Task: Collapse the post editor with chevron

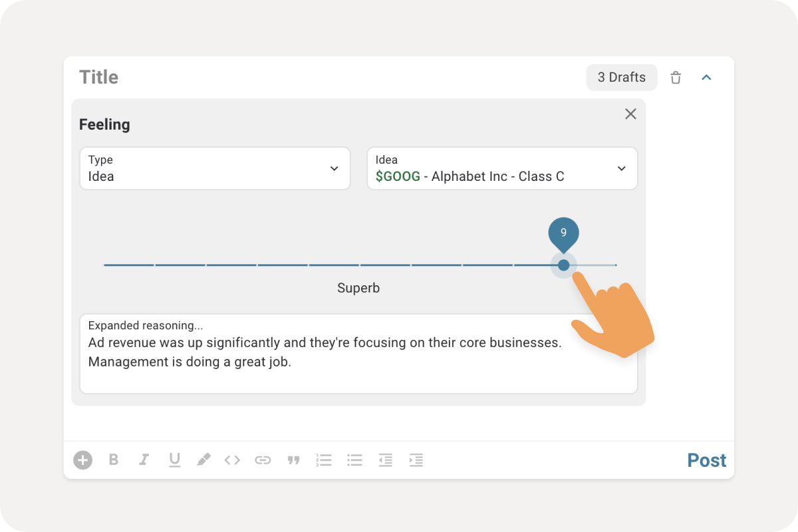Action: tap(707, 77)
